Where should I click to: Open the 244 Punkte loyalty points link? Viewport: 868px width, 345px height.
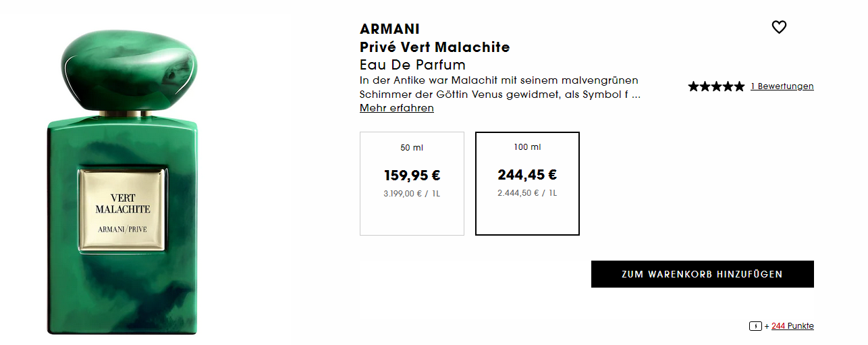coord(792,326)
